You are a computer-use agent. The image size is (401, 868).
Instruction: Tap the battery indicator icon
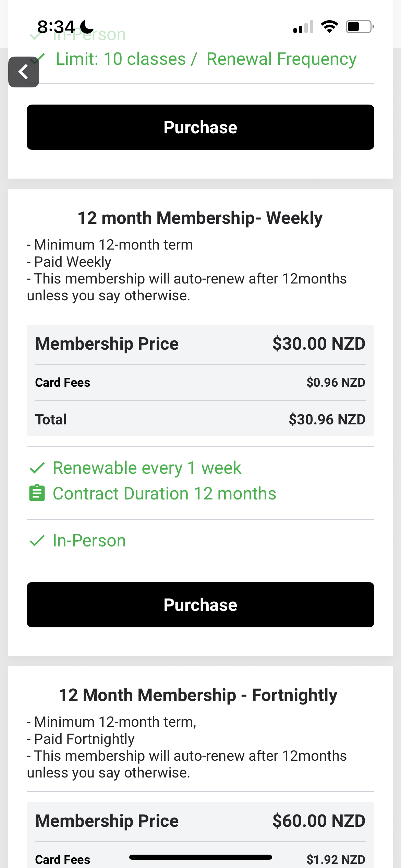tap(360, 27)
